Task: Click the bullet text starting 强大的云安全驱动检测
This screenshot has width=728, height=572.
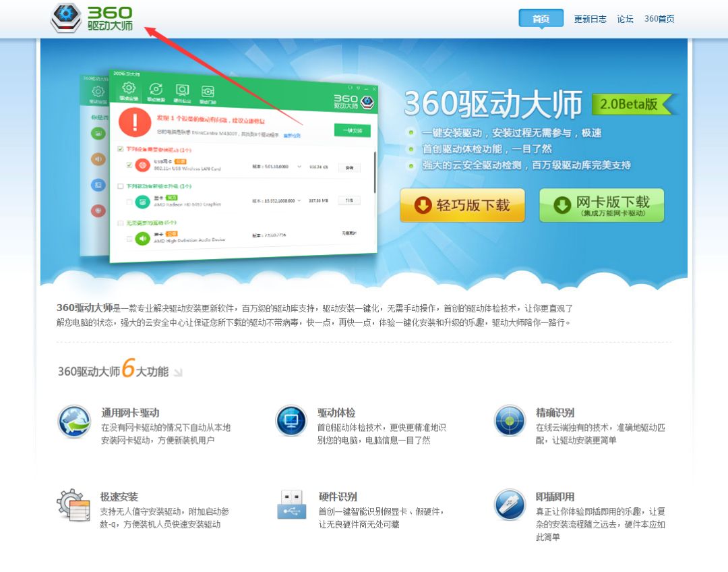Action: coord(526,165)
